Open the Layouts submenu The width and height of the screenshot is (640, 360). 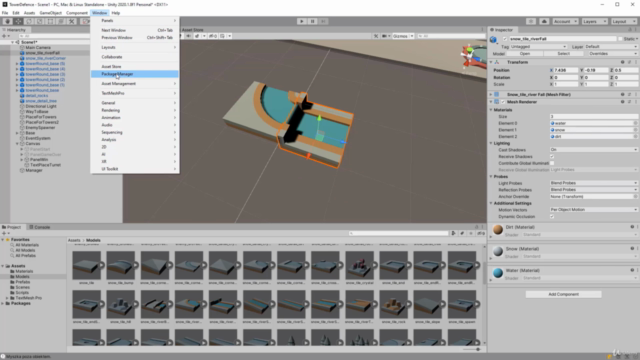[x=135, y=47]
